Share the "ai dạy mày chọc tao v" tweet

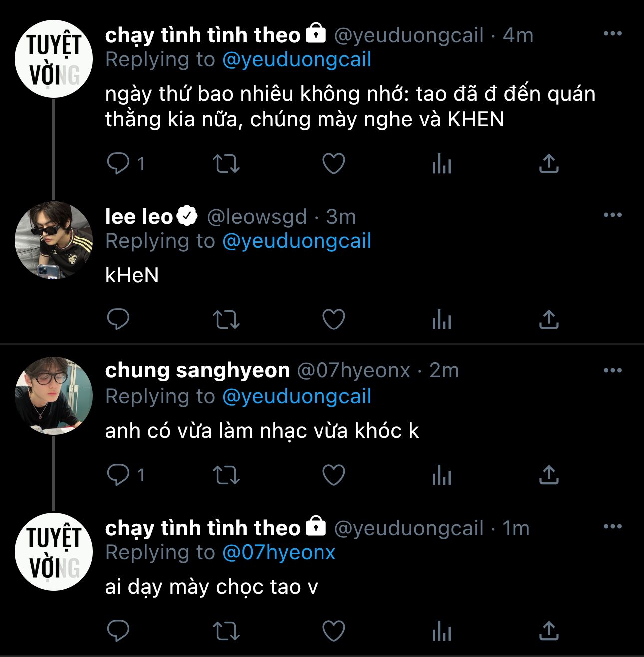tap(549, 631)
